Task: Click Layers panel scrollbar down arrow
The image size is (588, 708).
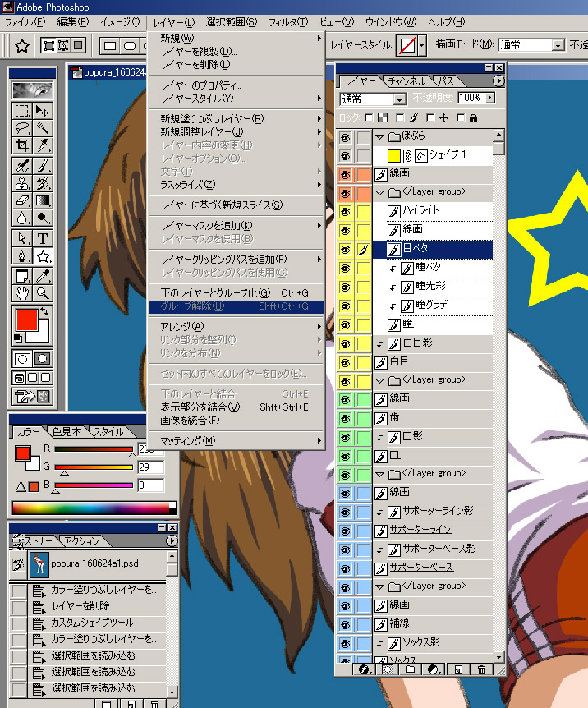Action: coord(498,657)
